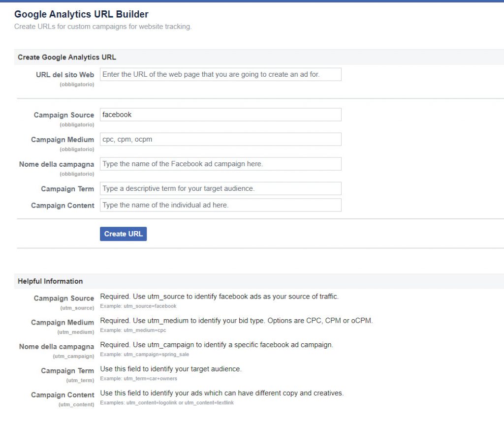Screen dimensions: 504x421
Task: Click 'Use this field to identify your target audience.'
Action: pos(171,369)
